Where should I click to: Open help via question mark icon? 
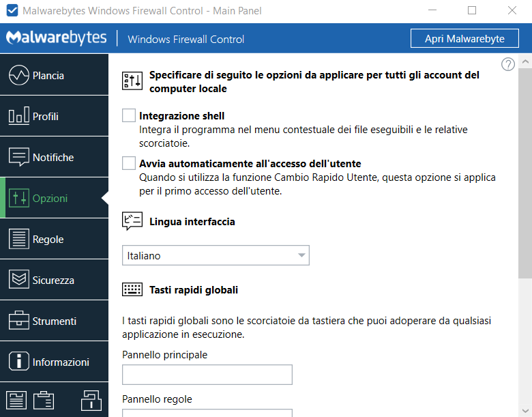(508, 64)
